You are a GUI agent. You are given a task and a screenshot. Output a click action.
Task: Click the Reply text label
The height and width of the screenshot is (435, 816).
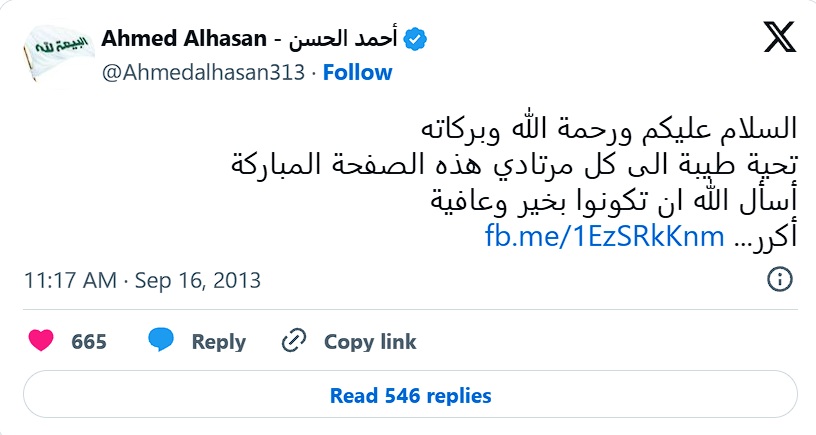[218, 341]
